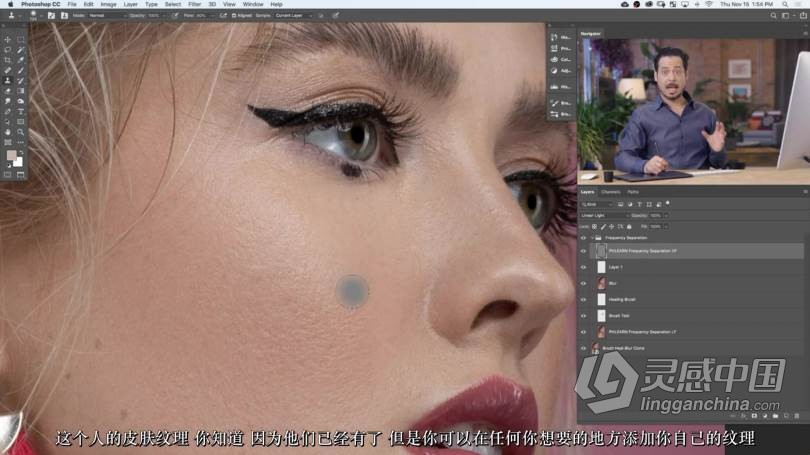Collapse the Frequency Separation group arrow
The image size is (810, 455).
(592, 238)
